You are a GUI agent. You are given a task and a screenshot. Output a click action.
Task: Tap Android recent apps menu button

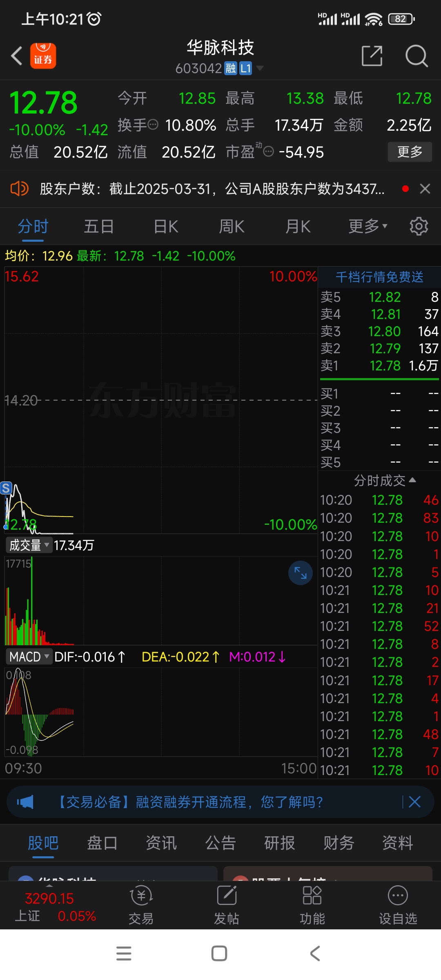click(x=124, y=953)
